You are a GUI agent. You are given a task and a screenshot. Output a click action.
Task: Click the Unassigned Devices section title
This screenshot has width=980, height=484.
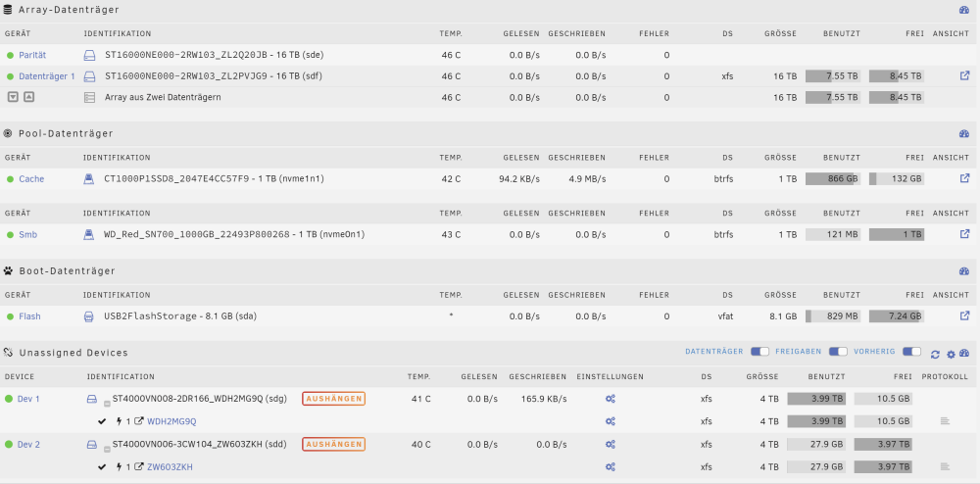pos(73,353)
